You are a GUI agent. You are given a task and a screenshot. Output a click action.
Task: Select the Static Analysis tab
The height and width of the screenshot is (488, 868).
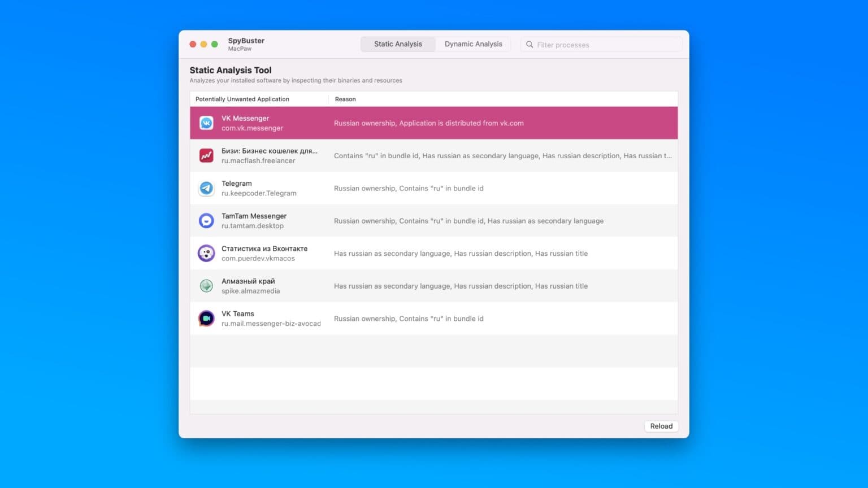click(x=398, y=44)
